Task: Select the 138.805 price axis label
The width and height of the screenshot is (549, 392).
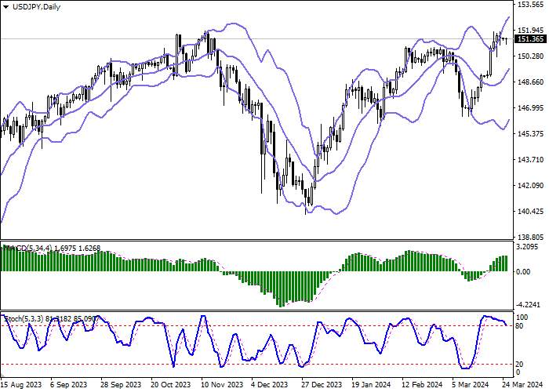Action: [x=531, y=238]
